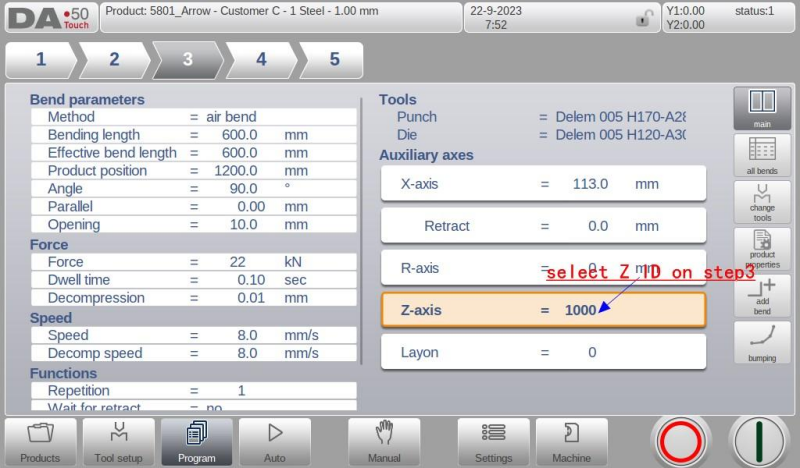The image size is (800, 468).
Task: Select the X-axis value field
Action: [x=588, y=184]
